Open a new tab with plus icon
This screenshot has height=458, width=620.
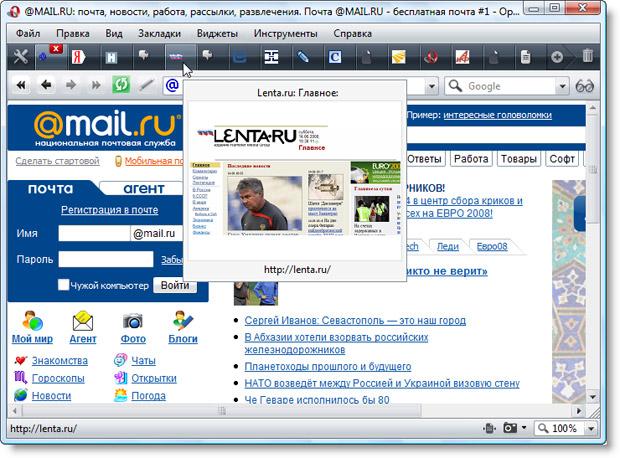coord(557,57)
